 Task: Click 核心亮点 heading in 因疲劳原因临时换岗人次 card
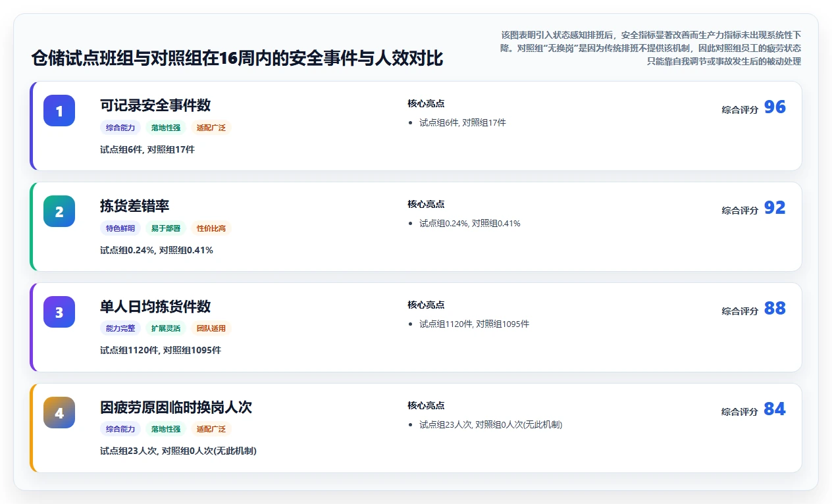click(426, 405)
